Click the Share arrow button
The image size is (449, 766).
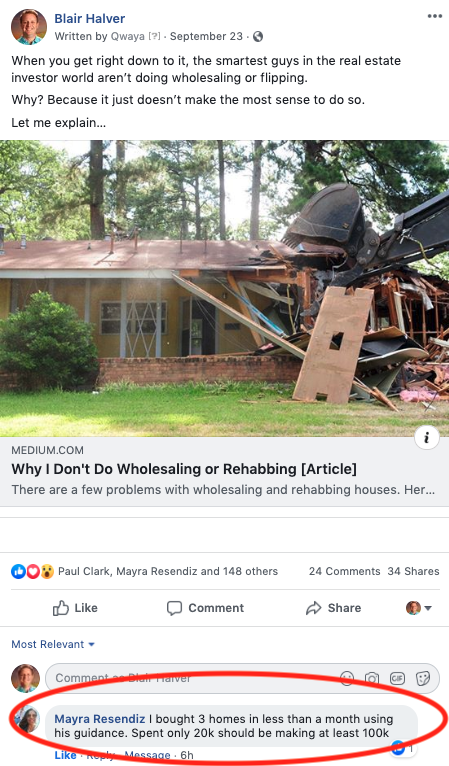[334, 608]
